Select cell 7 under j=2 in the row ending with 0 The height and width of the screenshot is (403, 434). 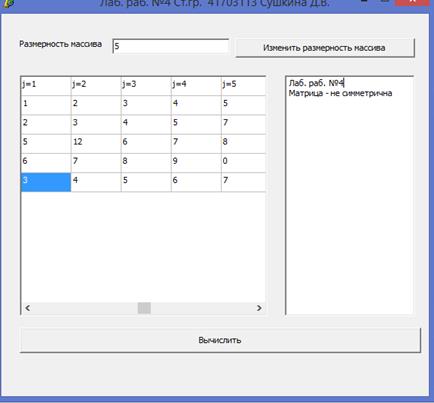click(x=96, y=163)
